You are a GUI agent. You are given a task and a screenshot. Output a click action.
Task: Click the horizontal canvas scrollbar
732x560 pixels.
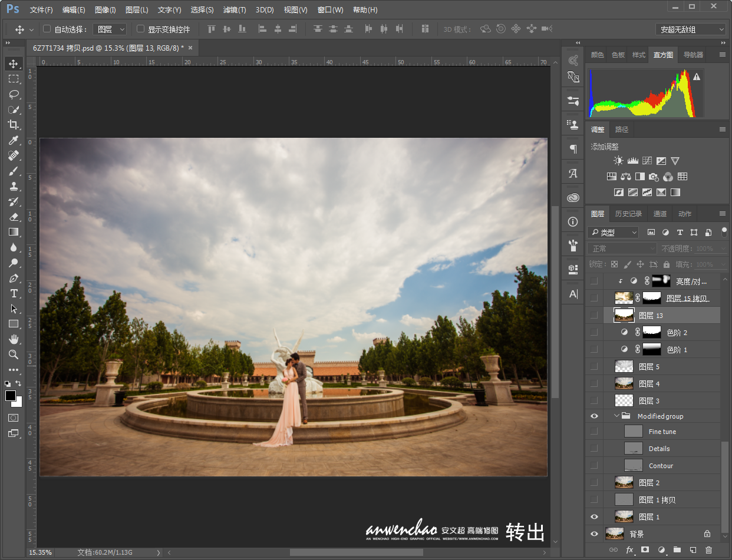click(356, 552)
